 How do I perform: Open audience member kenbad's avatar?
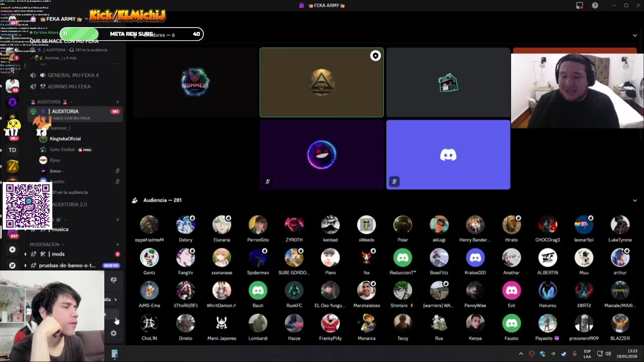tap(330, 225)
